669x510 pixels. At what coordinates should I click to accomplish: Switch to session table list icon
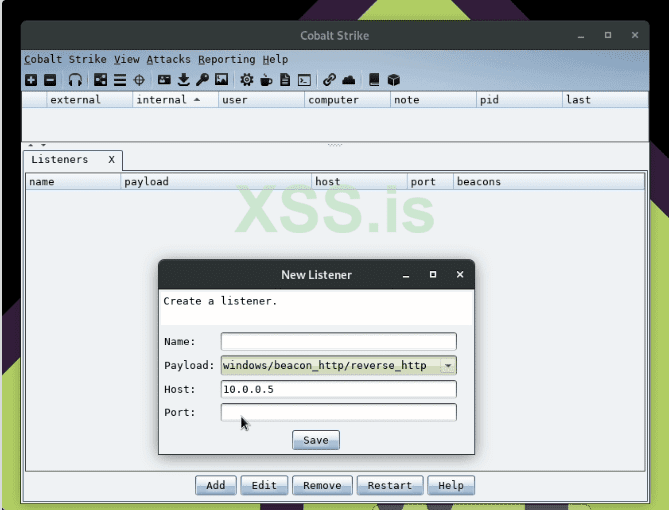[x=120, y=80]
